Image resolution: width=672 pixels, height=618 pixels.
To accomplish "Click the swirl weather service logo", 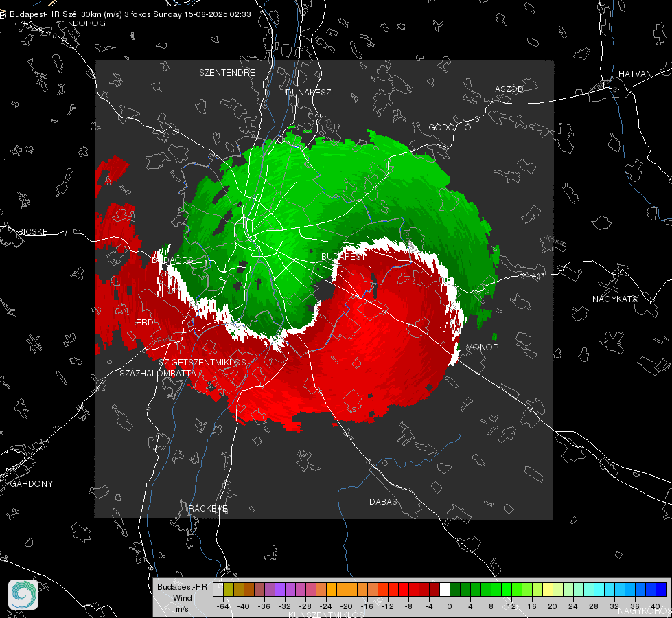I will click(x=23, y=595).
